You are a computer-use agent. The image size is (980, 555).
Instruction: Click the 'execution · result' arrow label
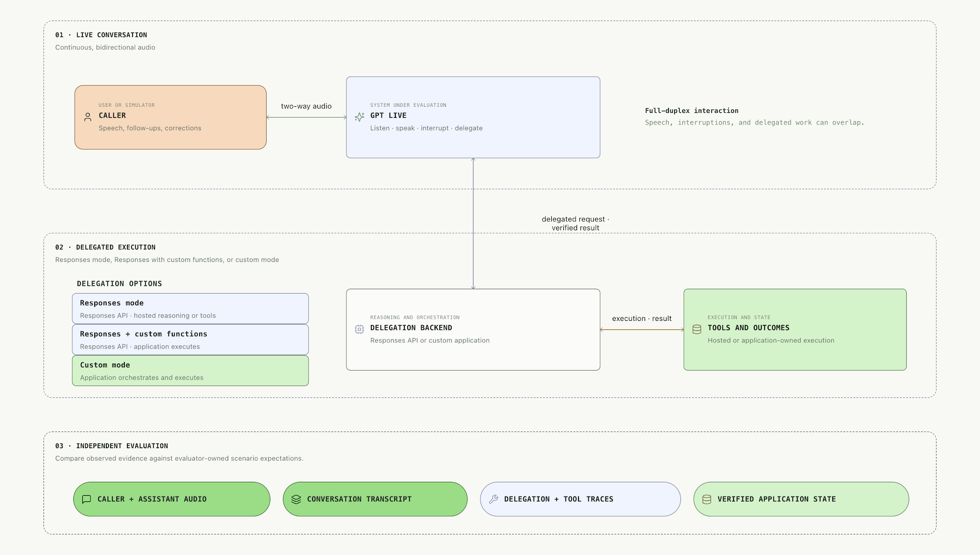[x=642, y=318]
